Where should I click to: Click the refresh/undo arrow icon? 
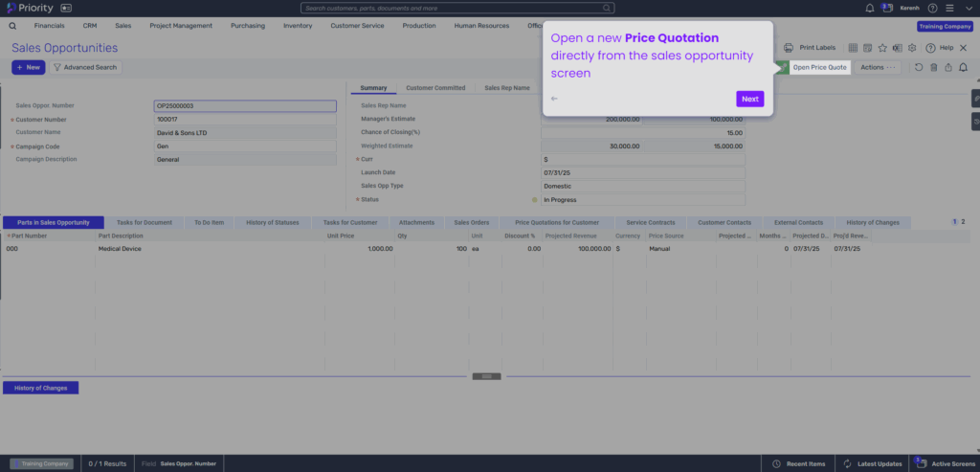[x=919, y=67]
